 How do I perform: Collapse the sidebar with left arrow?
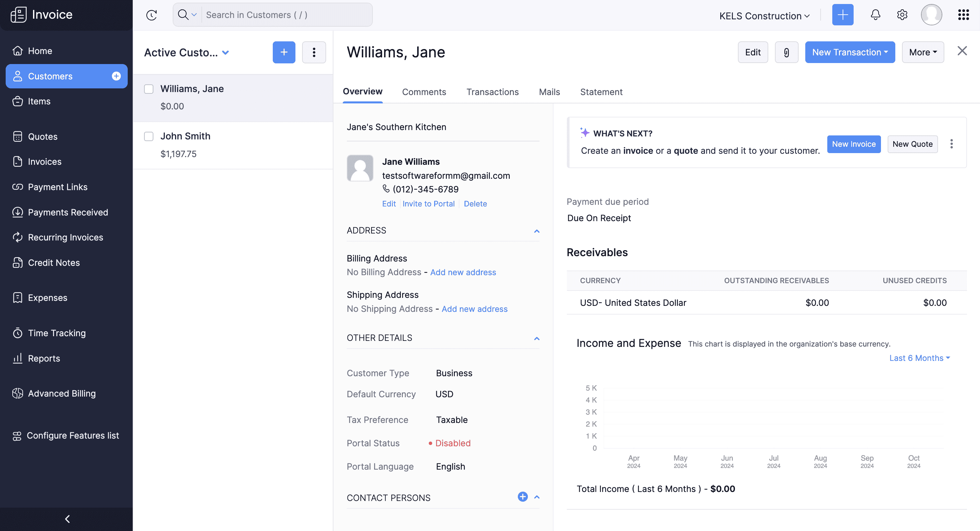click(67, 519)
